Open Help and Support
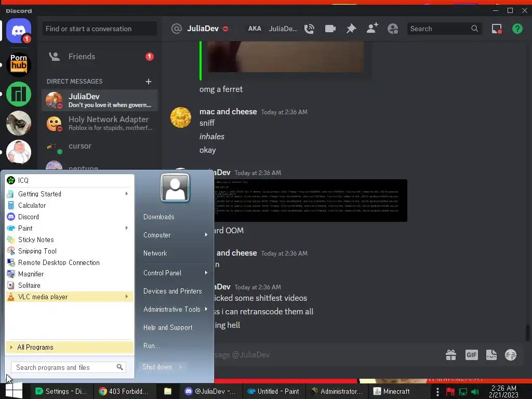Screen dimensions: 532x399 click(x=168, y=327)
